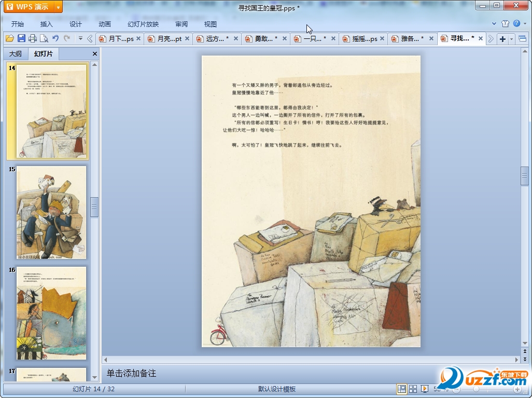532x398 pixels.
Task: Select slide 17 thumbnail
Action: pyautogui.click(x=51, y=374)
